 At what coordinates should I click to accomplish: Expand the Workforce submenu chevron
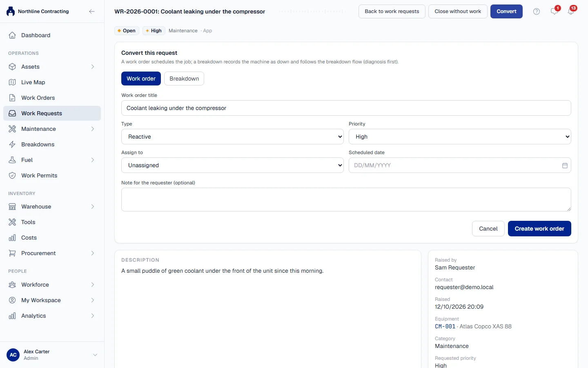(x=93, y=285)
